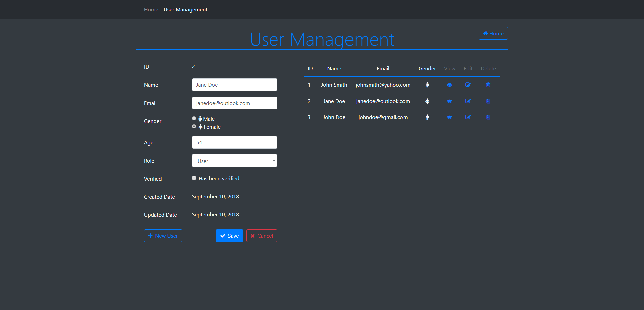644x310 pixels.
Task: Click the red Cancel button
Action: click(262, 236)
